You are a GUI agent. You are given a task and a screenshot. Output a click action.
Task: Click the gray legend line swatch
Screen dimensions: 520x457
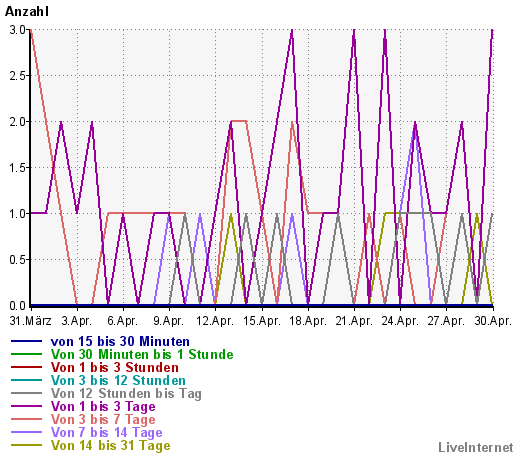26,393
